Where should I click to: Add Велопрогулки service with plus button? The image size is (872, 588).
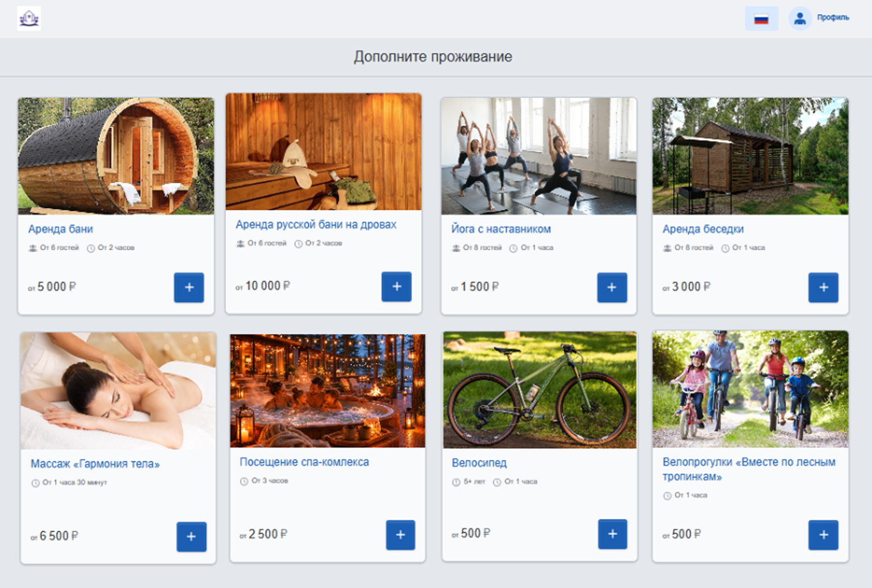coord(824,535)
